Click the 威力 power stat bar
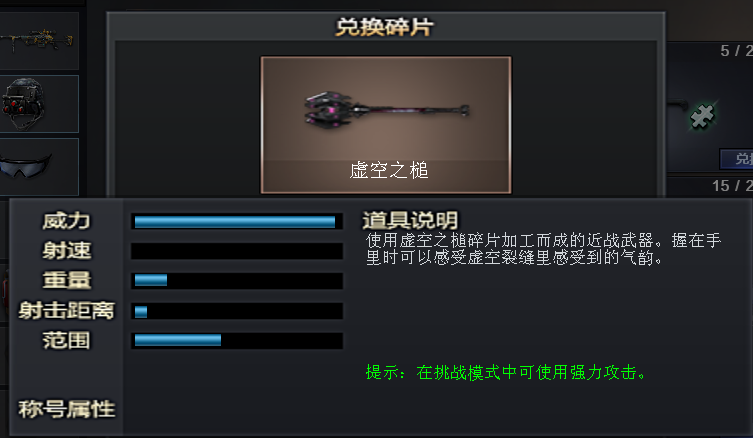The image size is (753, 438). (x=237, y=221)
